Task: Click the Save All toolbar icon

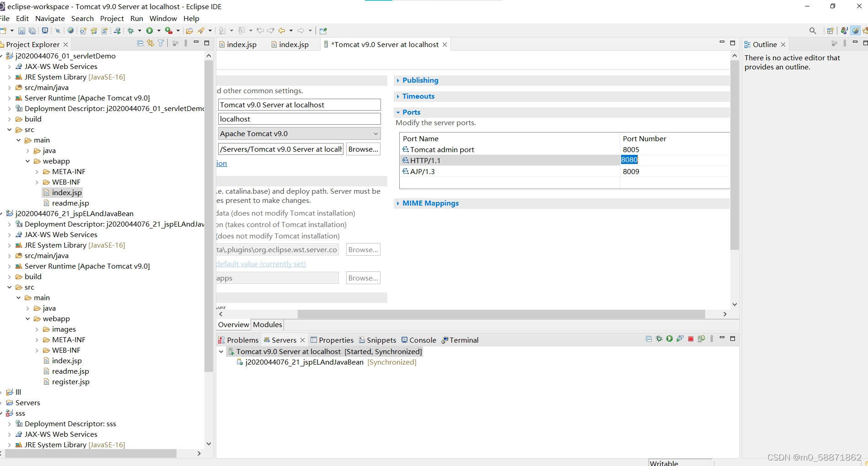Action: 32,31
